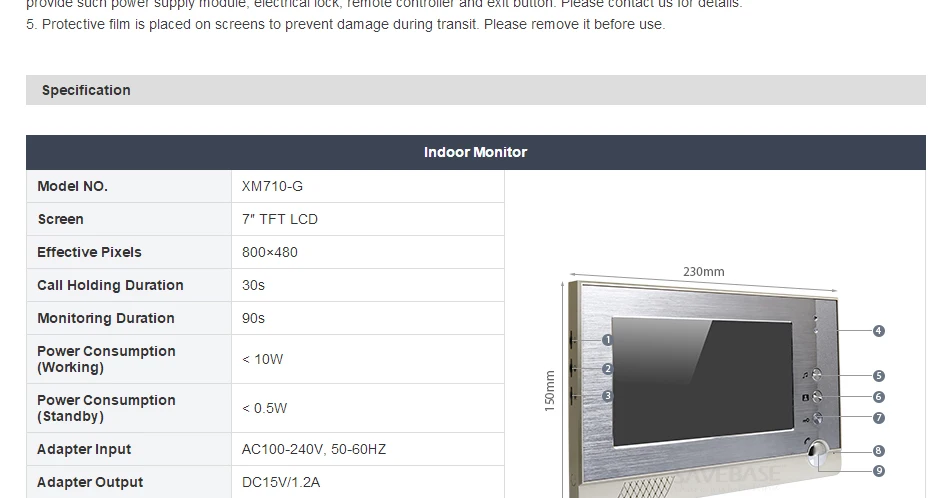950x498 pixels.
Task: Click the Call Holding Duration label
Action: click(110, 285)
